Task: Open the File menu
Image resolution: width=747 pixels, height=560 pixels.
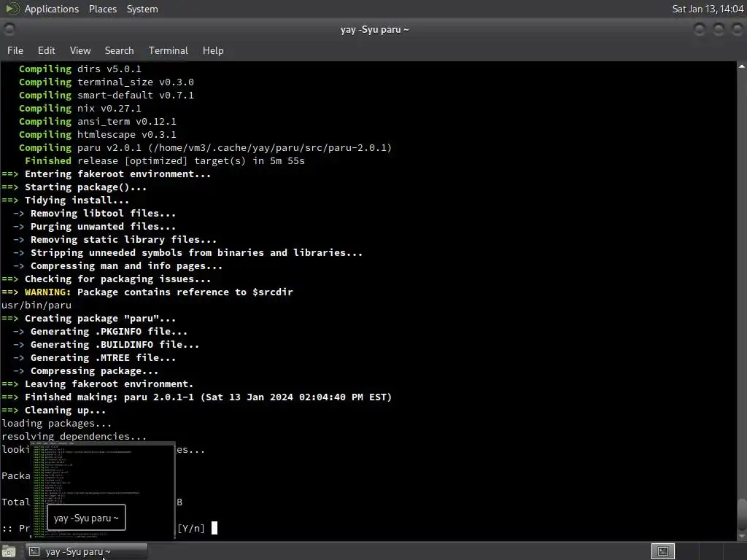Action: tap(15, 50)
